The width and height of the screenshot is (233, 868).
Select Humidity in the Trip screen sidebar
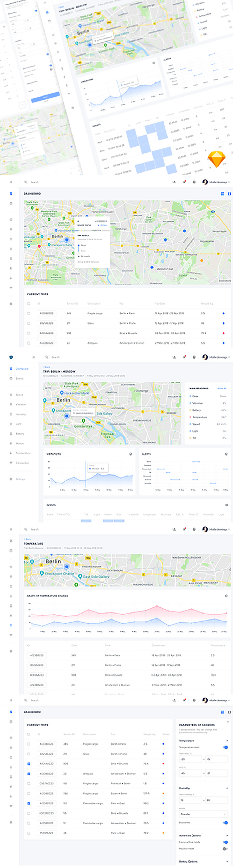pos(20,414)
